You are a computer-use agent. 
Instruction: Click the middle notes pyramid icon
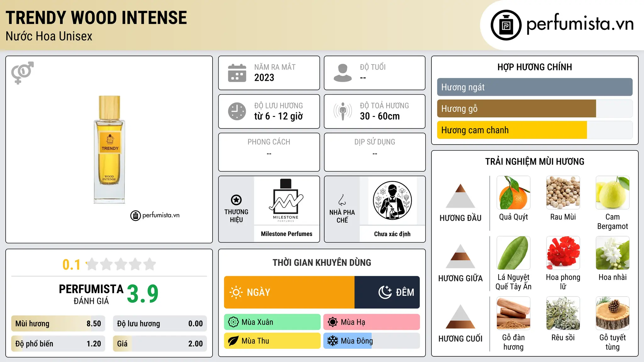[460, 256]
